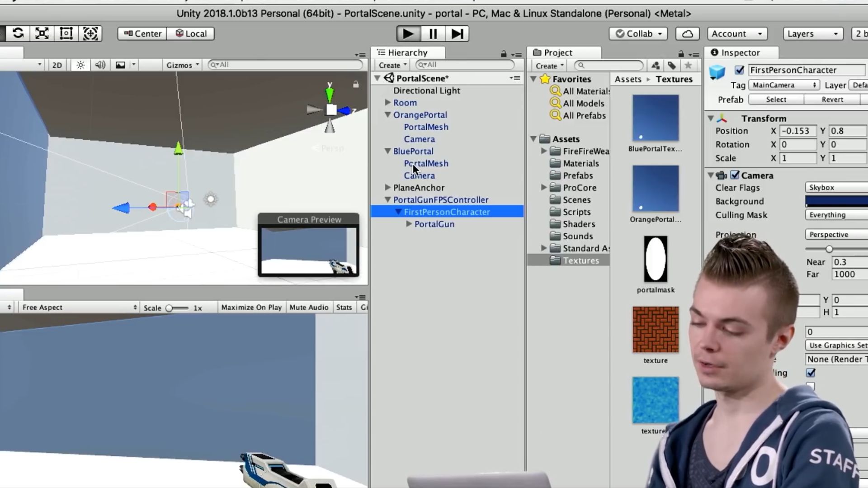Click the Hierarchy search field

pyautogui.click(x=466, y=65)
